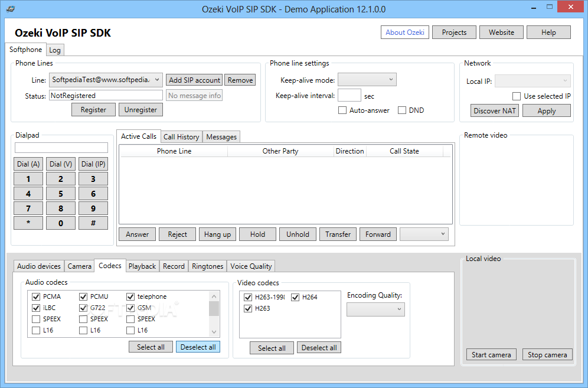This screenshot has height=388, width=588.
Task: Open the Projects button
Action: tap(454, 32)
